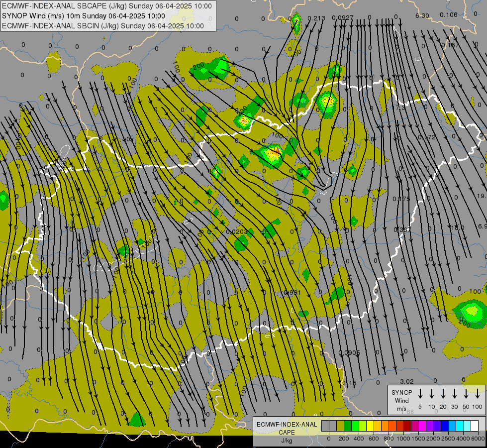The height and width of the screenshot is (448, 487).
Task: Pick the bright green CAPE scale swatch
Action: [355, 426]
